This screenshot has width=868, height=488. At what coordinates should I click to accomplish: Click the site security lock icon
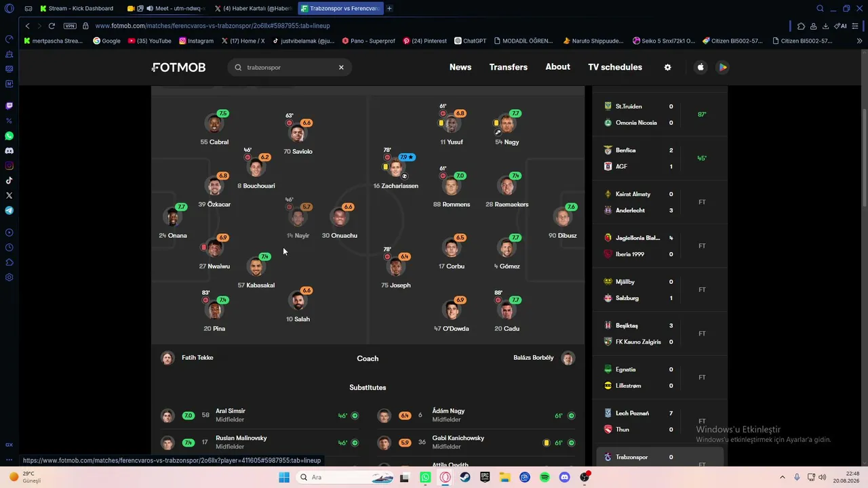[x=85, y=26]
